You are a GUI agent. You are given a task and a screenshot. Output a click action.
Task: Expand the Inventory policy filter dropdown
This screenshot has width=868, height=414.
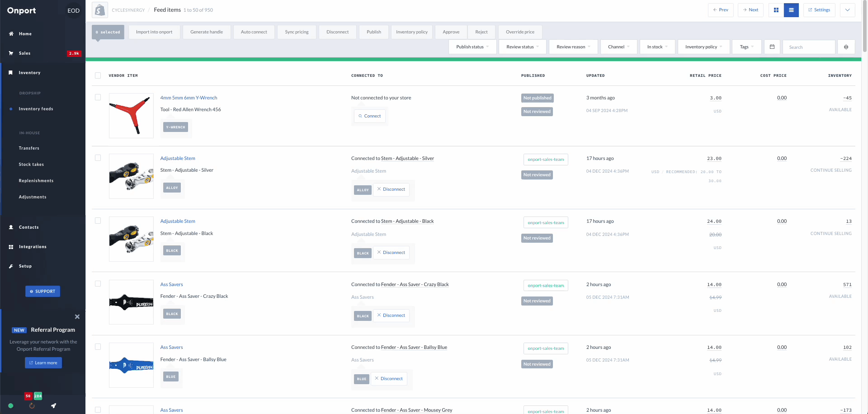pos(704,47)
